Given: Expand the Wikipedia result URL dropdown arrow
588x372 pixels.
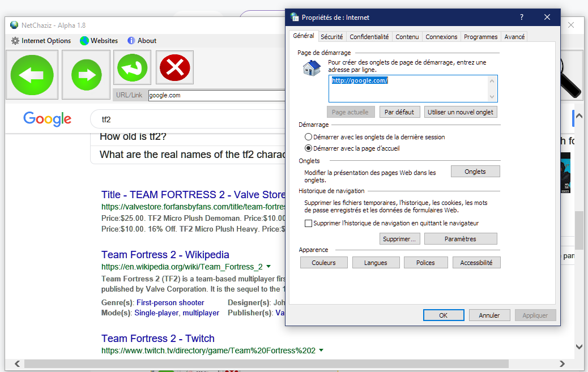Looking at the screenshot, I should [x=269, y=267].
